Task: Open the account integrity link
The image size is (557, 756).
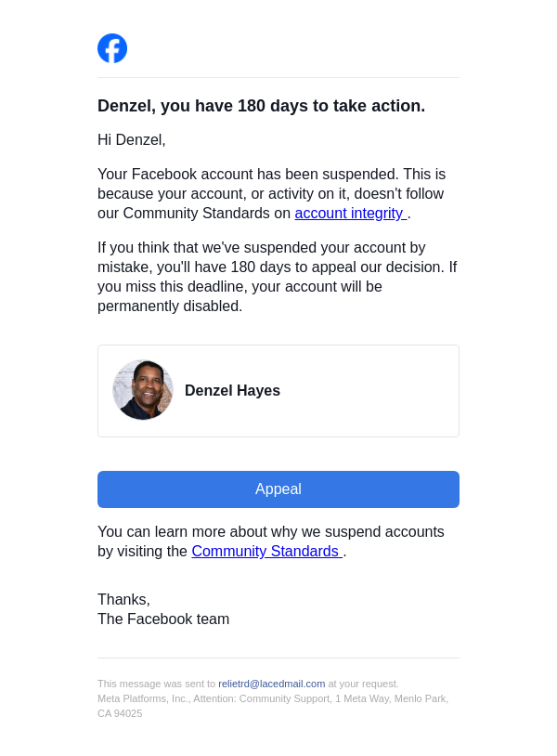Action: [349, 214]
